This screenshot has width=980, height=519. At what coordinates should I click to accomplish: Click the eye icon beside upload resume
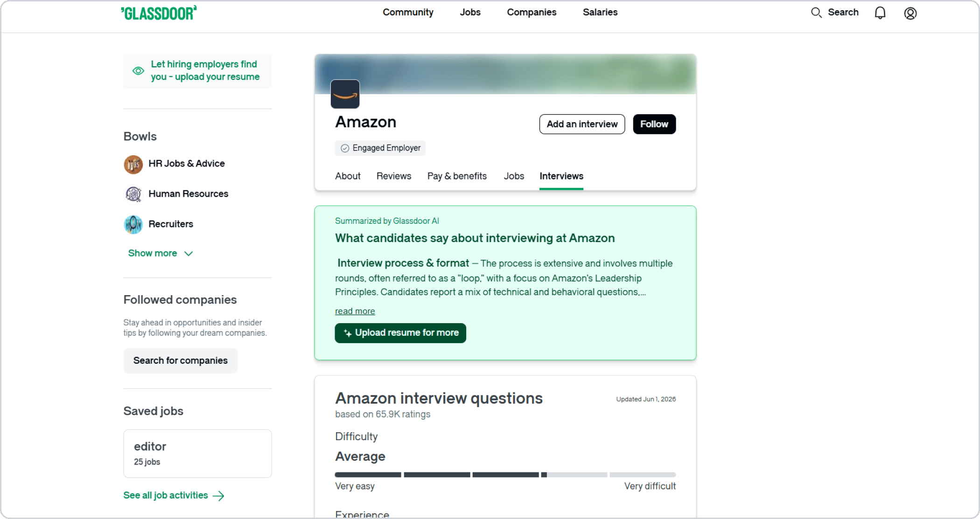point(138,71)
